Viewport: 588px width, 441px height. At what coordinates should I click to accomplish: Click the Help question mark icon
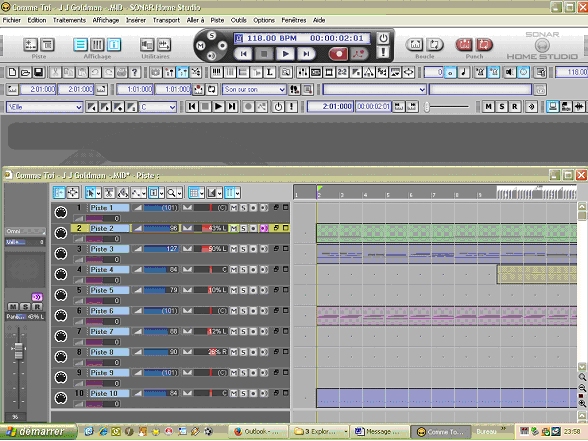tap(135, 72)
